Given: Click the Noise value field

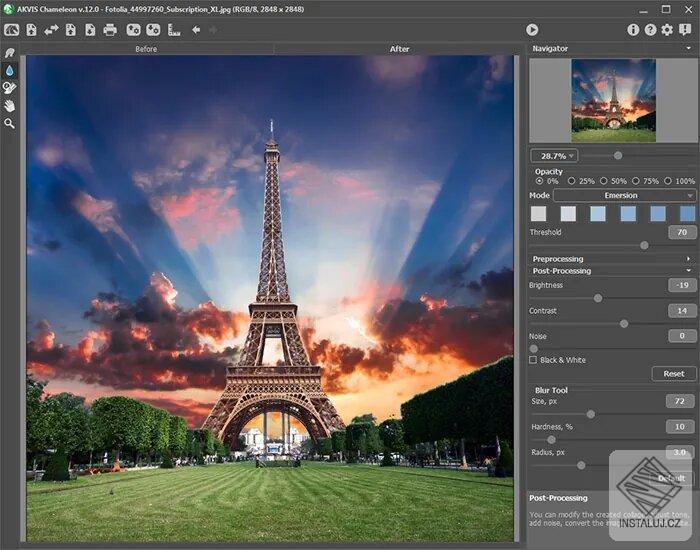Looking at the screenshot, I should [x=682, y=336].
